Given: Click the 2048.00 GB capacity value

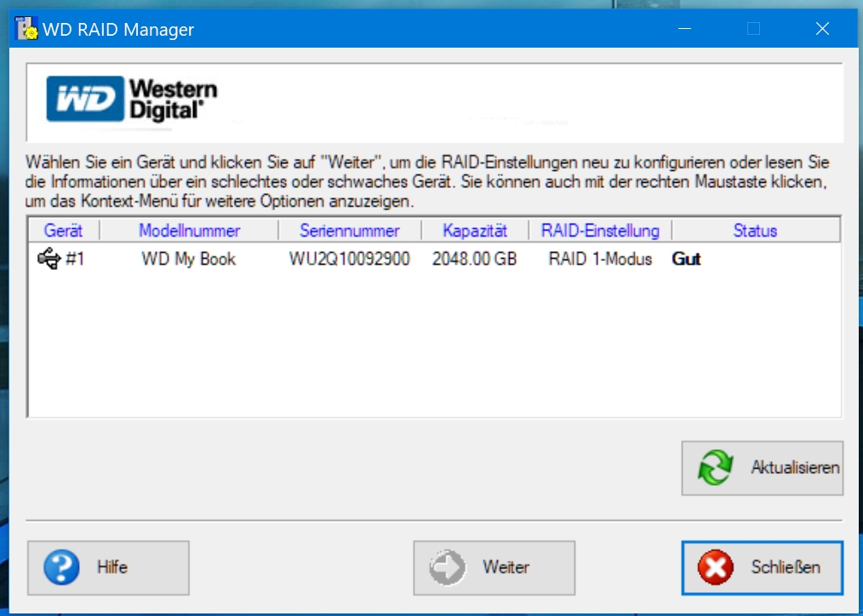Looking at the screenshot, I should click(474, 259).
